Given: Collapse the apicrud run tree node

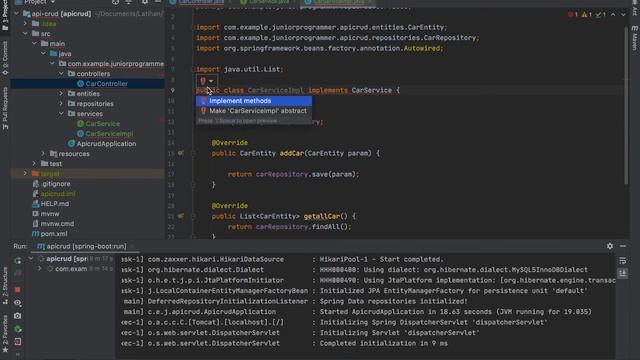Looking at the screenshot, I should click(x=31, y=259).
